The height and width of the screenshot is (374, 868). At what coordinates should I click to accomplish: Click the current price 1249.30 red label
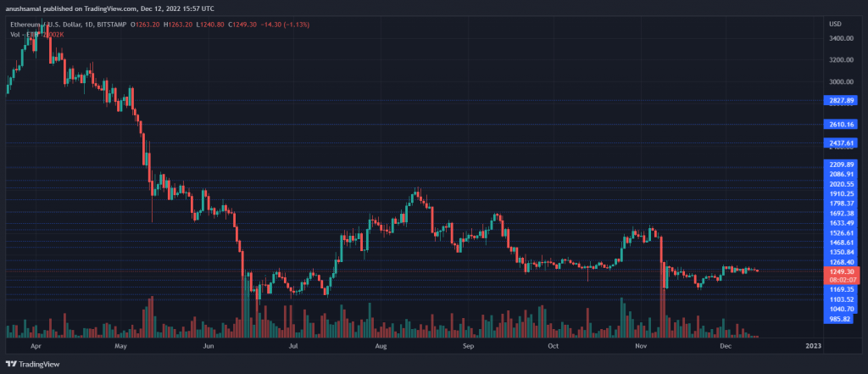click(842, 271)
